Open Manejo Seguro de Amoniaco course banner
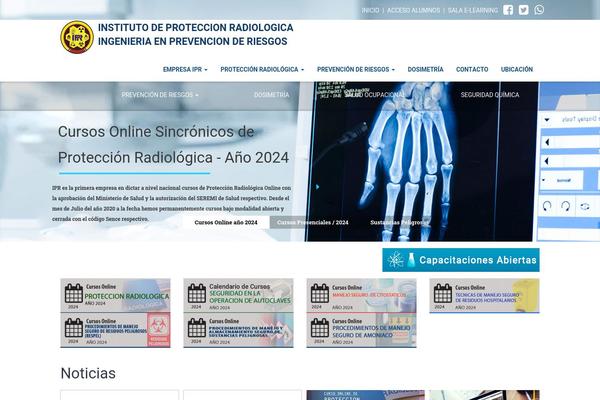This screenshot has width=600, height=400. [x=361, y=330]
